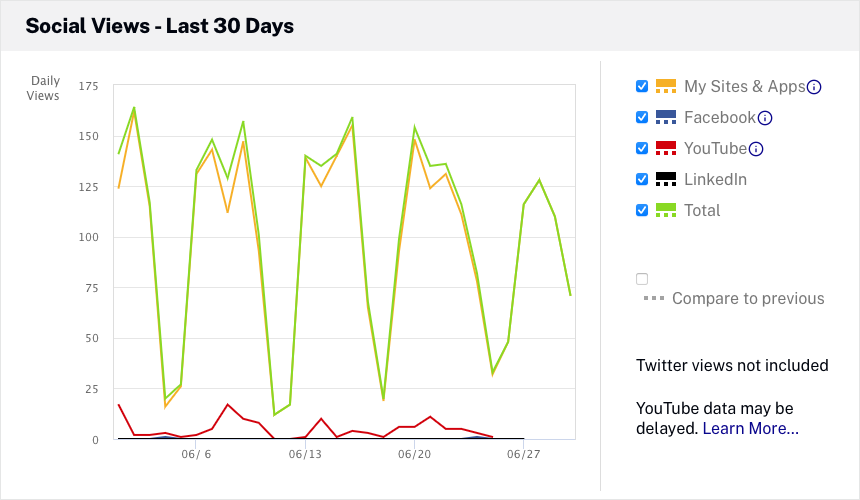Click the 06/20 x-axis date label
This screenshot has width=860, height=500.
pyautogui.click(x=414, y=454)
